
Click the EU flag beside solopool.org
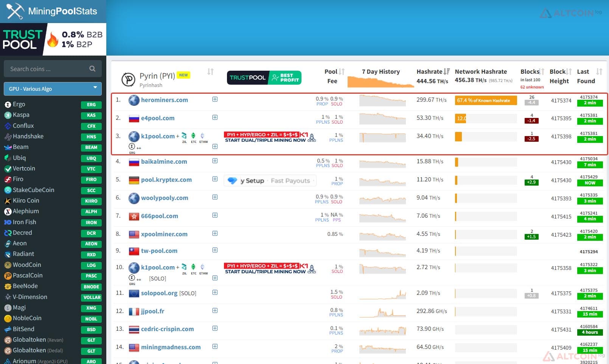tap(134, 293)
